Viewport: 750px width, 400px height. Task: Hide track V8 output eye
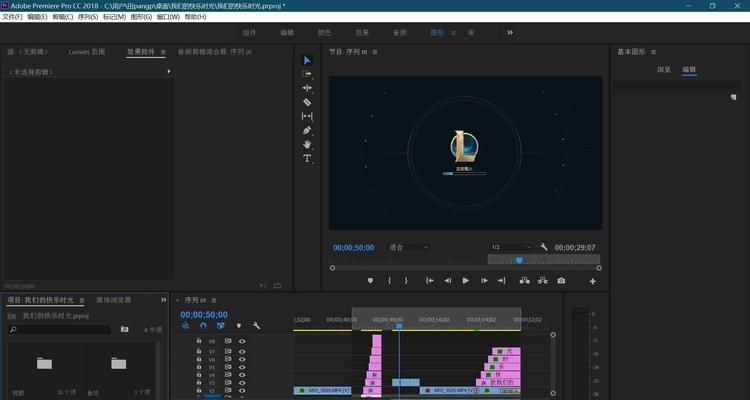[x=242, y=341]
